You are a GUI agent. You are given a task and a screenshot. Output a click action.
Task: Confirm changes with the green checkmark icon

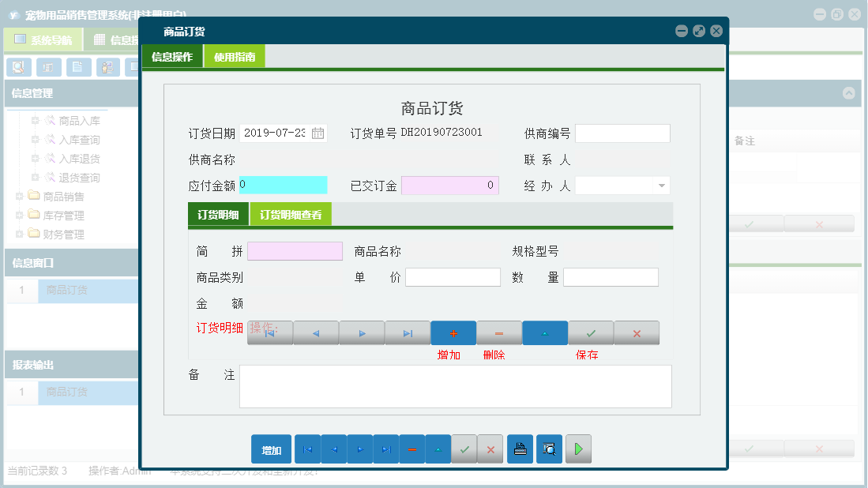(x=464, y=449)
